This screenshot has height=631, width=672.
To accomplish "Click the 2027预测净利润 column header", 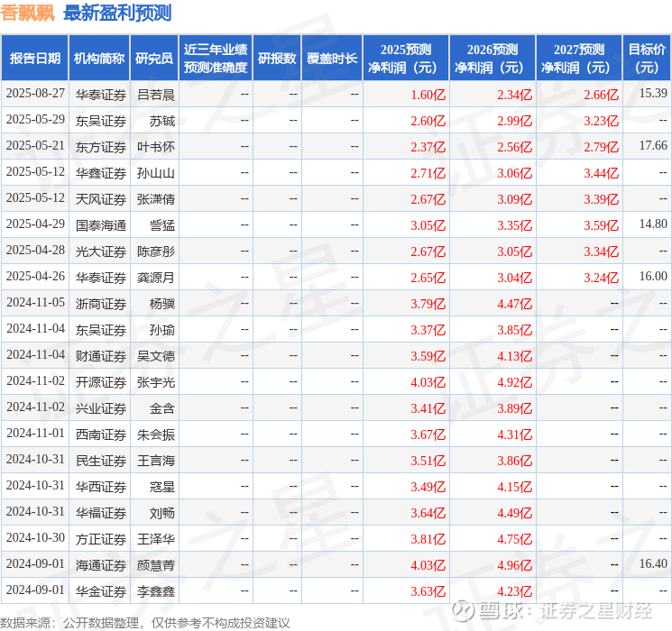I will point(579,59).
